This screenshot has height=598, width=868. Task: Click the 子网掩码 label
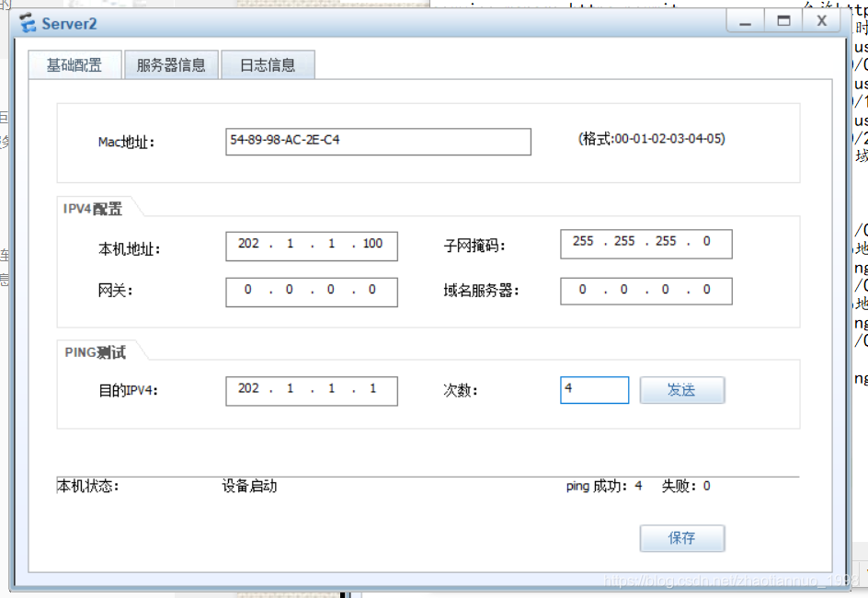(474, 246)
